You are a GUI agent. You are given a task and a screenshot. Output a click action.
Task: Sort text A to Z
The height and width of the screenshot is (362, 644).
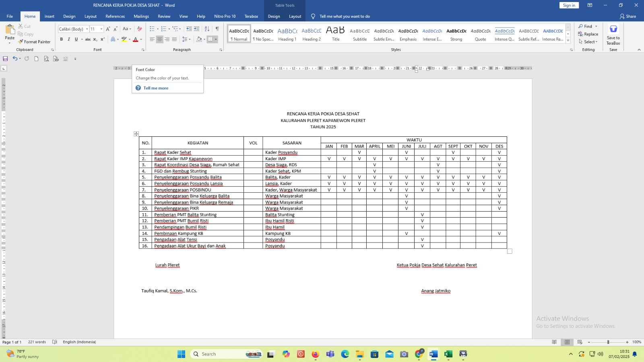[x=207, y=29]
